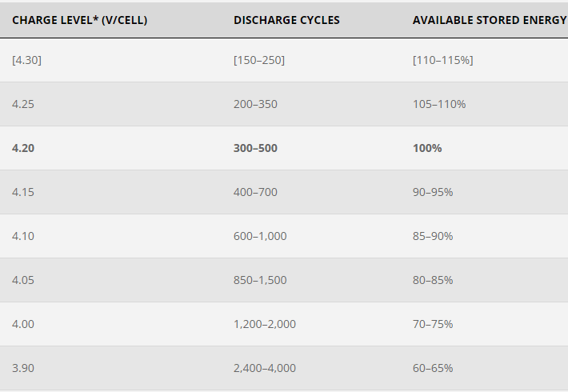The width and height of the screenshot is (568, 392).
Task: Click the 200–350 discharge cycles value
Action: [x=255, y=104]
